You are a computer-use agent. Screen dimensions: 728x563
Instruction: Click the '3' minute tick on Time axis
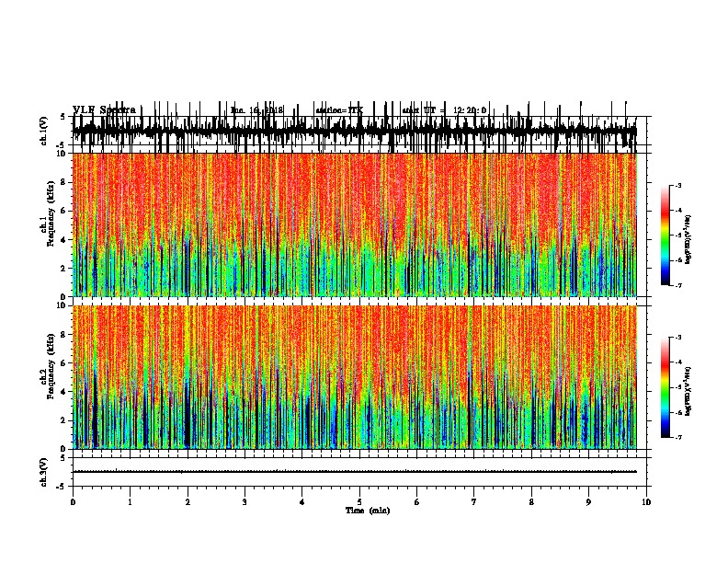click(245, 502)
